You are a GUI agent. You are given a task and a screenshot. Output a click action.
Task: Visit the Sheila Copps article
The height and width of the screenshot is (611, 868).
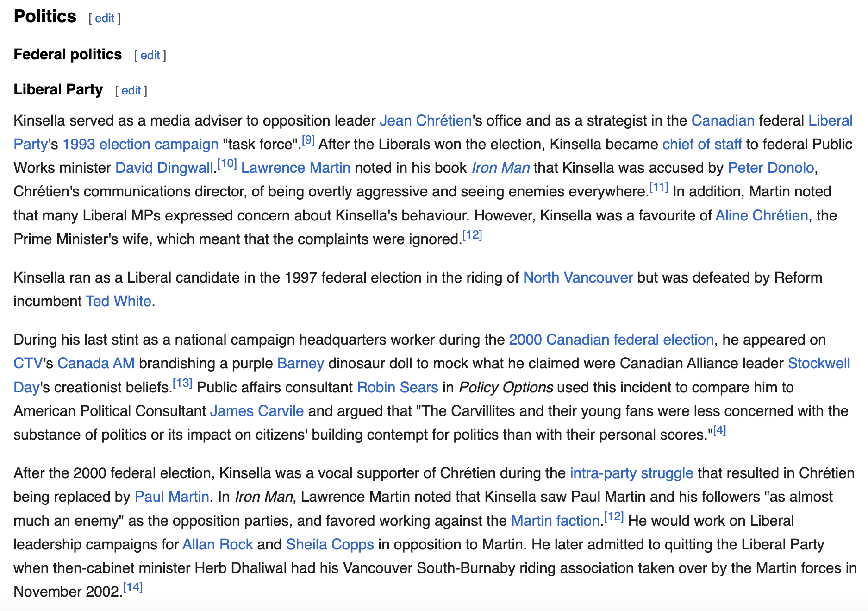(330, 544)
